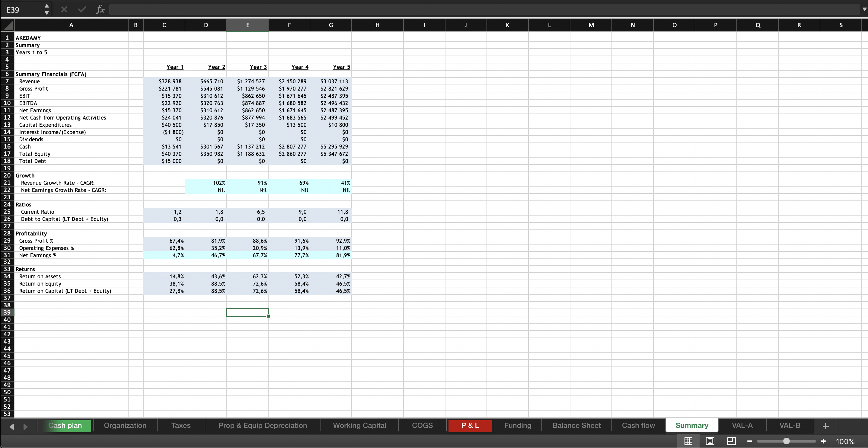Open the Cash plan sheet tab

65,425
